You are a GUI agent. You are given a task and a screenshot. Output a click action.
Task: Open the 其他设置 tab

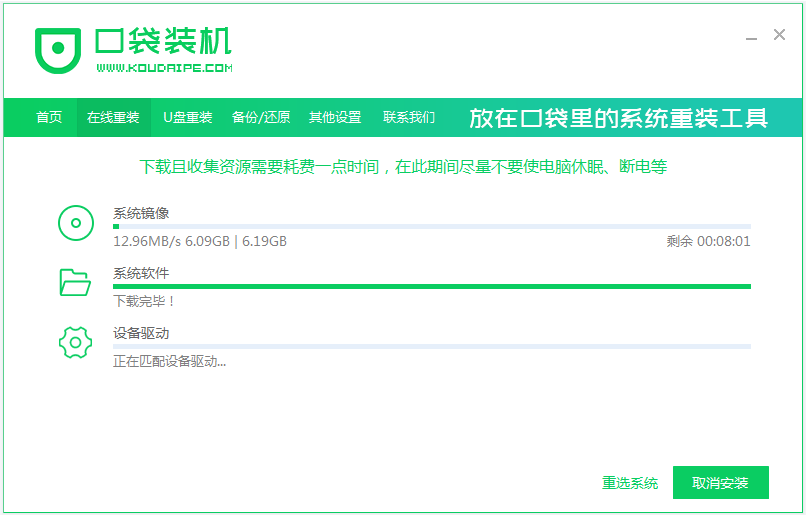(335, 117)
